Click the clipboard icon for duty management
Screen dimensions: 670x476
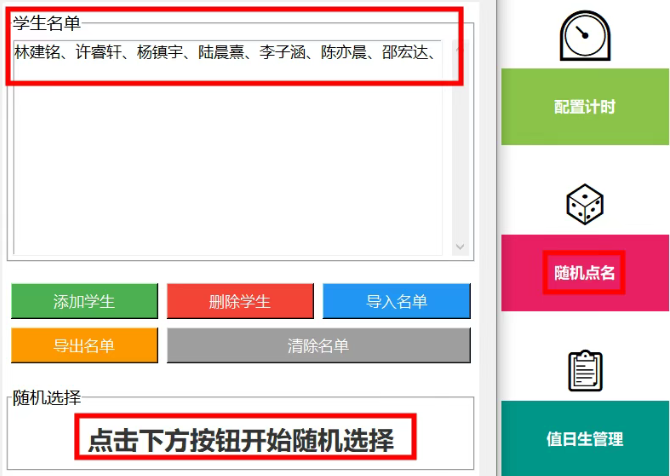pos(584,371)
